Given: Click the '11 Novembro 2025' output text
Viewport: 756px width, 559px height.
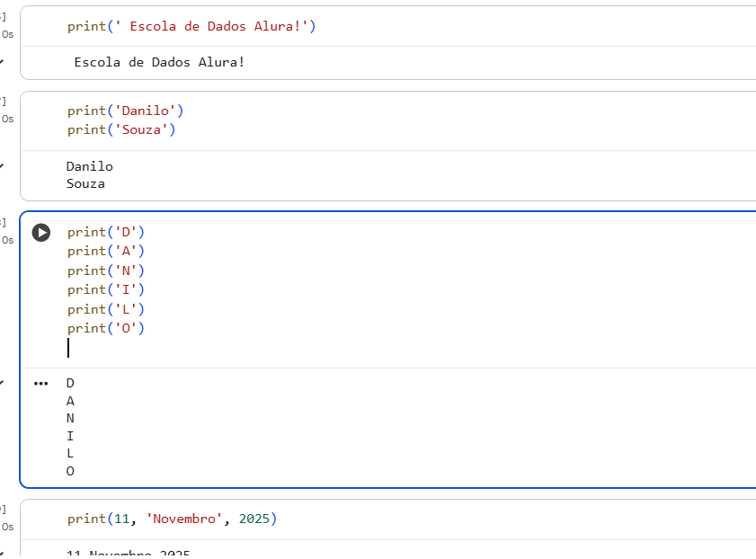Looking at the screenshot, I should click(129, 554).
